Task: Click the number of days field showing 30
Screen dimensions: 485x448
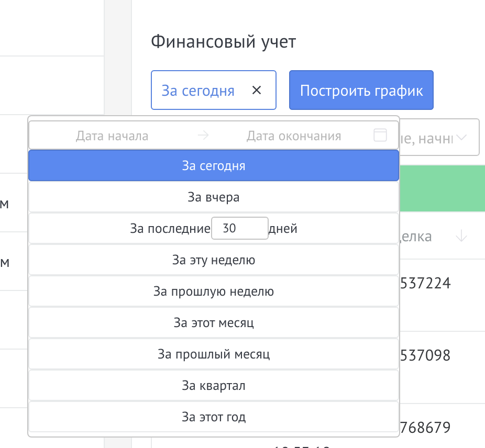Action: coord(239,229)
